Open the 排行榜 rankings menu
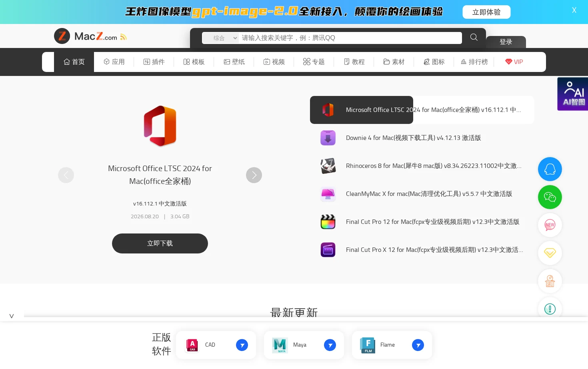Image resolution: width=588 pixels, height=369 pixels. (474, 62)
